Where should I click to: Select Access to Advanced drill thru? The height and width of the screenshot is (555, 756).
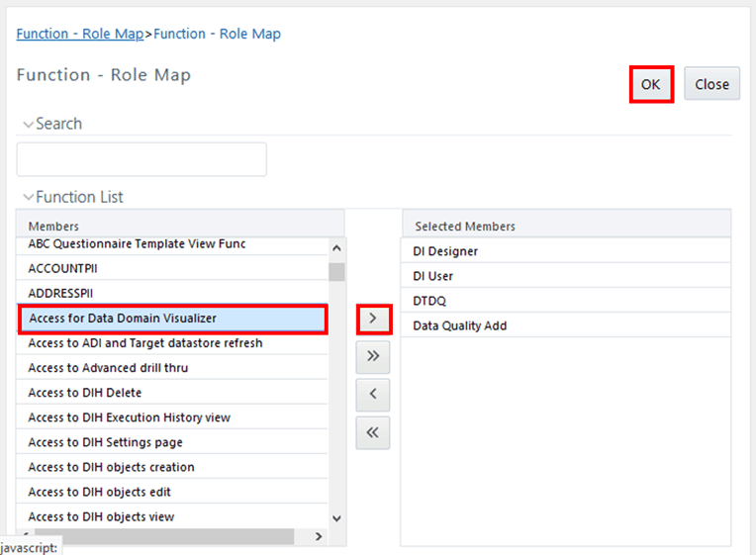172,368
